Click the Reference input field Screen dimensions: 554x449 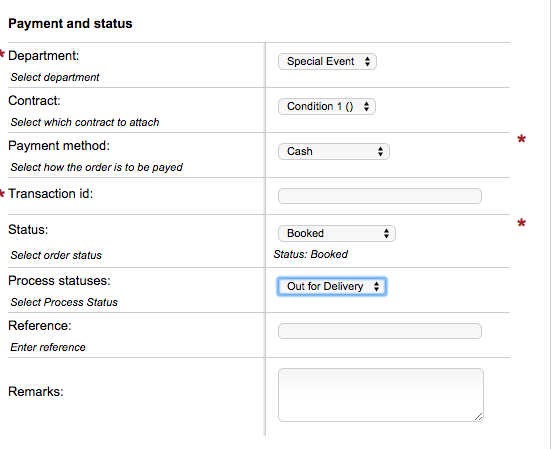(380, 331)
